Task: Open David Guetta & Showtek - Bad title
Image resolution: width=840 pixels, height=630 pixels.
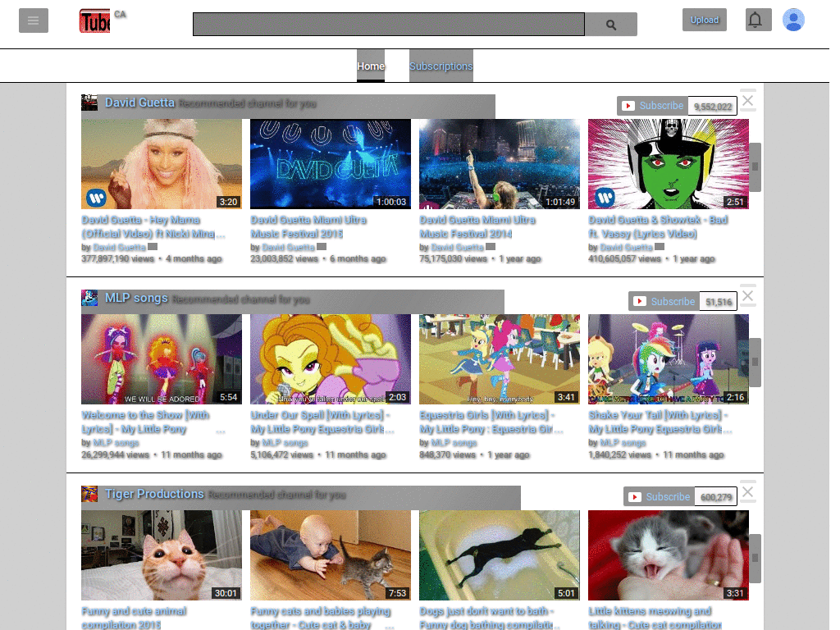Action: pyautogui.click(x=658, y=227)
